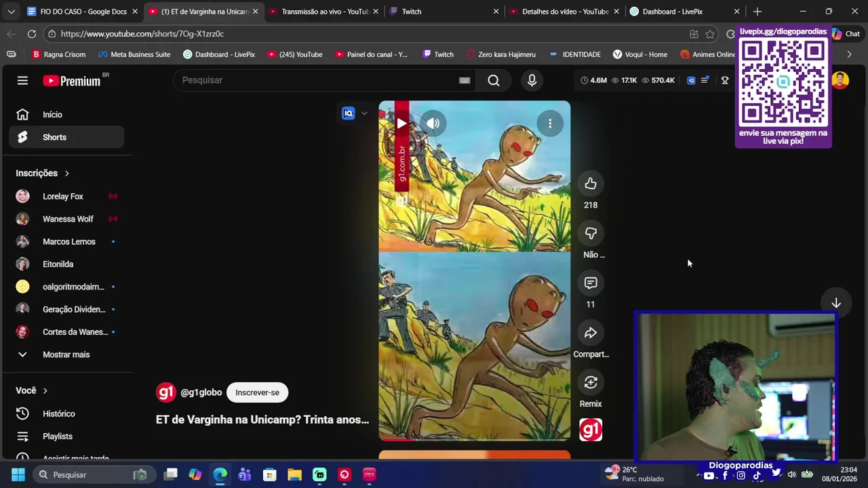Open the @g1globo channel name
This screenshot has height=488, width=868.
(201, 392)
